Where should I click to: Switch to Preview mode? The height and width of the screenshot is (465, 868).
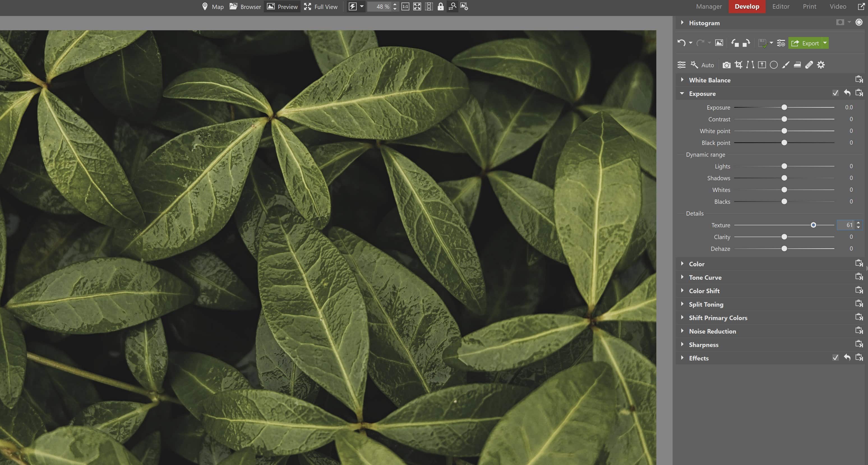click(x=282, y=6)
